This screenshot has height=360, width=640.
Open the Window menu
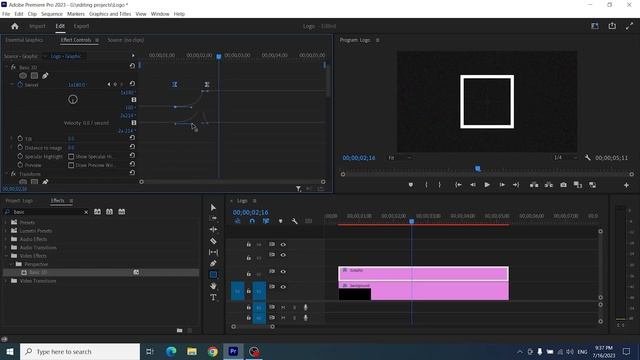click(160, 14)
